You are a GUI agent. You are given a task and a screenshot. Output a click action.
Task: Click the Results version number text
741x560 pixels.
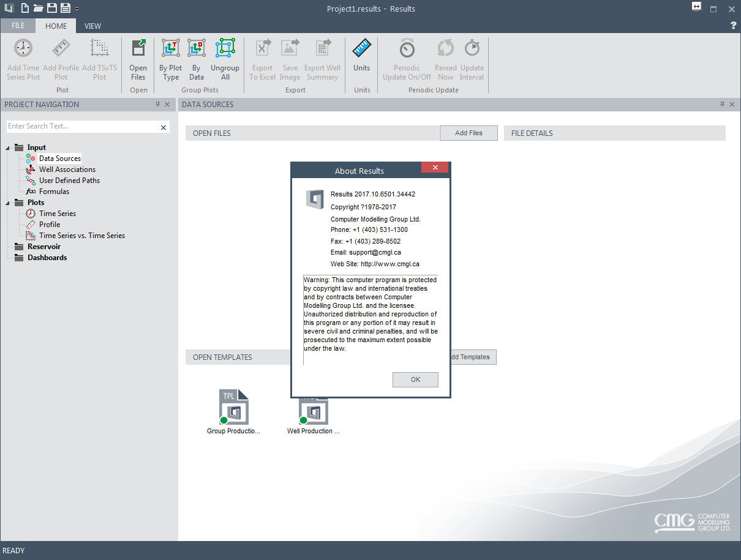point(373,194)
